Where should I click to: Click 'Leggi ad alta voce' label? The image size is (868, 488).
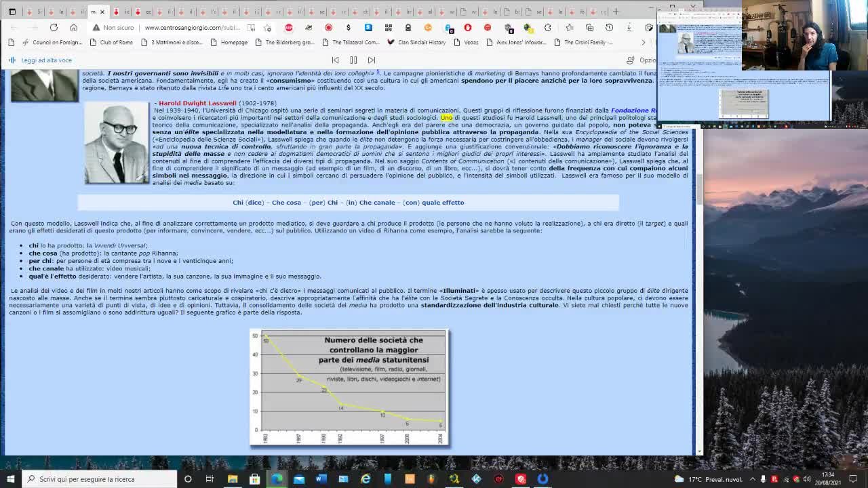coord(46,60)
